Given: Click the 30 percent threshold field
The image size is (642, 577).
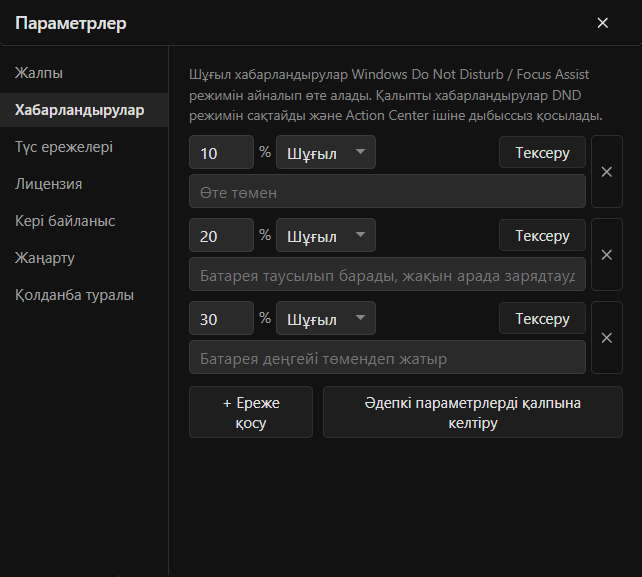Looking at the screenshot, I should point(221,318).
